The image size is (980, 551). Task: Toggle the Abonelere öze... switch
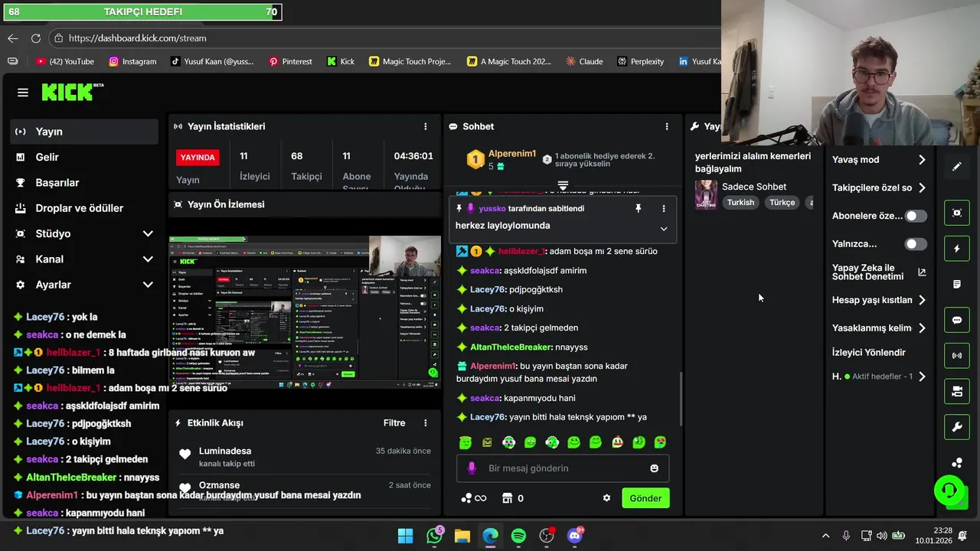(x=916, y=216)
